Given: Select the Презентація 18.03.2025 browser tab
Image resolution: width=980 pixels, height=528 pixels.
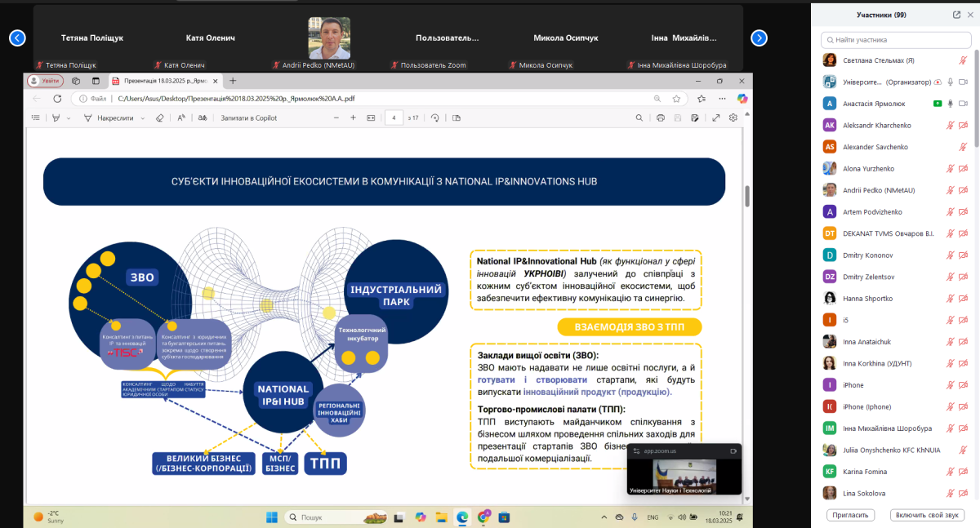Looking at the screenshot, I should pyautogui.click(x=163, y=81).
